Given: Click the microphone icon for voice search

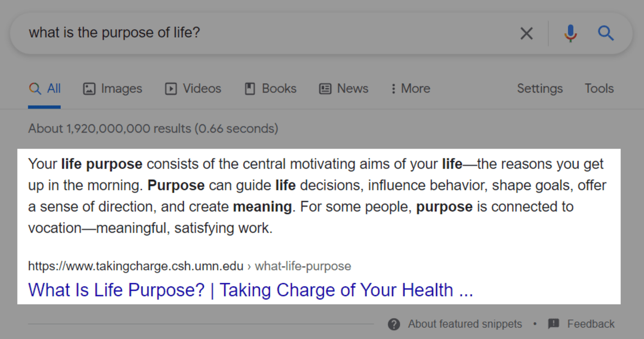Looking at the screenshot, I should (570, 33).
